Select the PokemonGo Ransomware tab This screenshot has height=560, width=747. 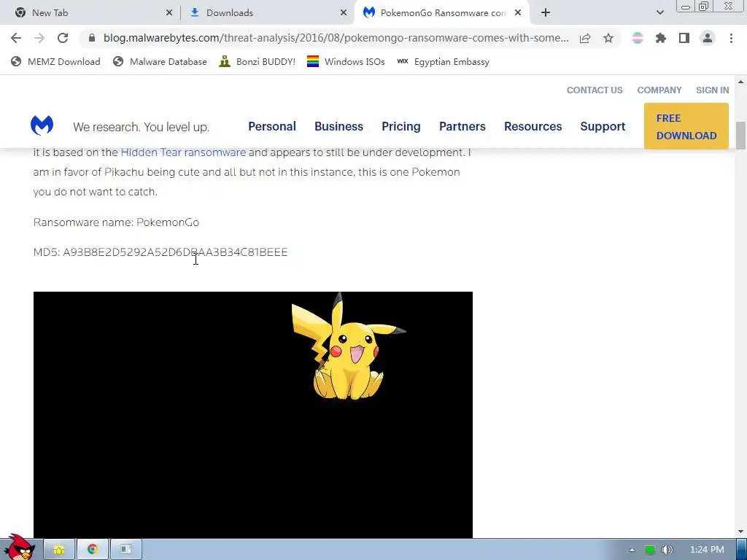coord(441,13)
